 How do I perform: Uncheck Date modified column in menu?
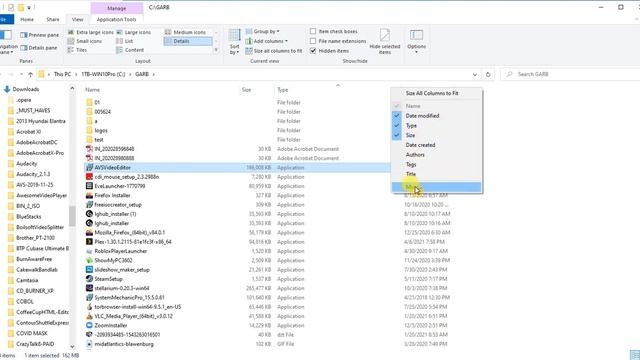pyautogui.click(x=436, y=116)
